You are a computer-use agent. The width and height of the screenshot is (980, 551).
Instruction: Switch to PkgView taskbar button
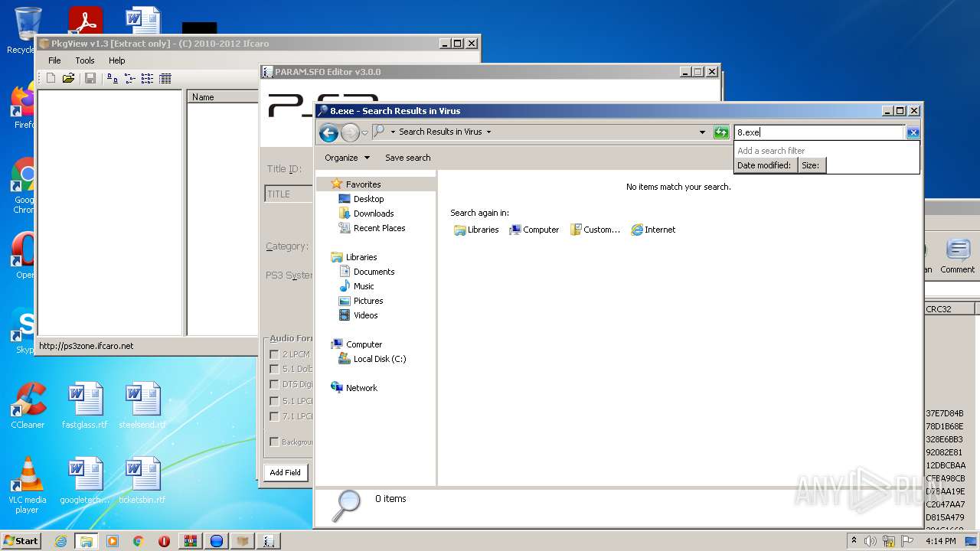point(243,541)
